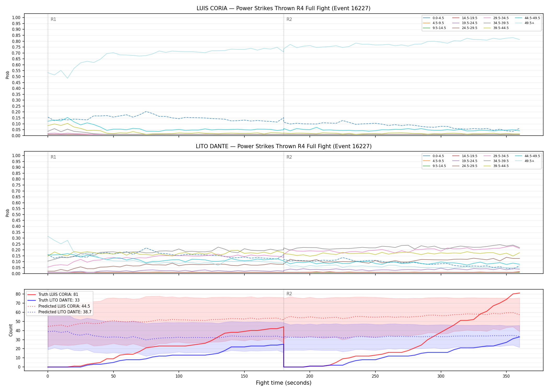Pick '14.5-19.5' legend entry in LUIS CORIA chart
The height and width of the screenshot is (392, 549).
pyautogui.click(x=465, y=18)
